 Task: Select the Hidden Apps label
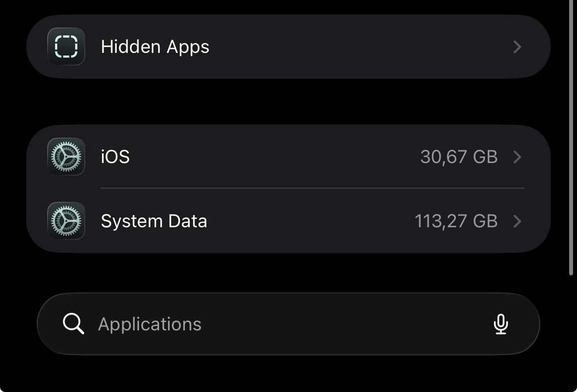155,47
